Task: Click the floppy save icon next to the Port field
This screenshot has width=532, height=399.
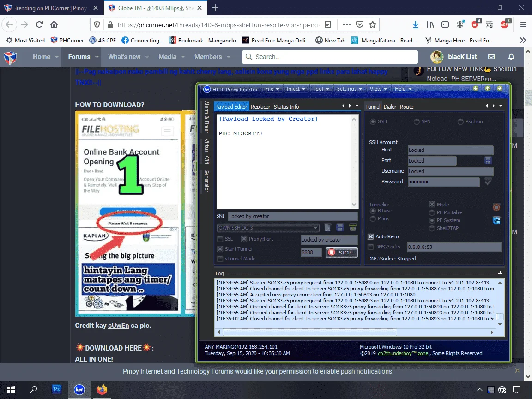Action: point(488,161)
